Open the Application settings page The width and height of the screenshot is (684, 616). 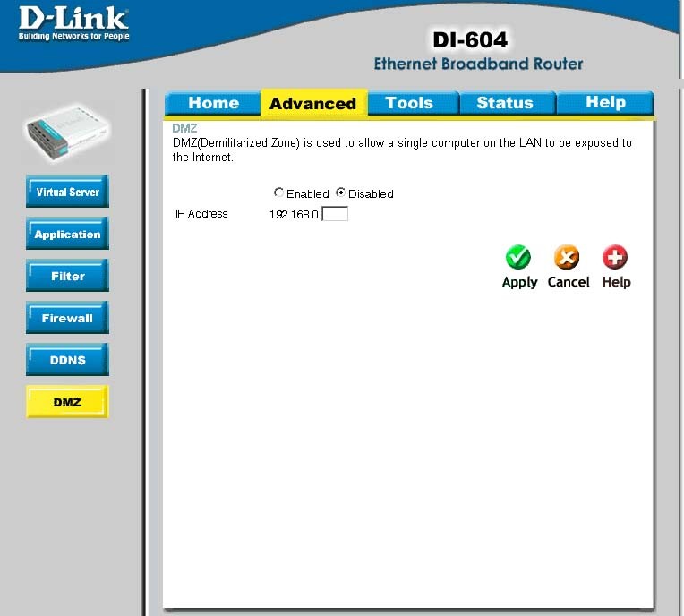(x=68, y=234)
